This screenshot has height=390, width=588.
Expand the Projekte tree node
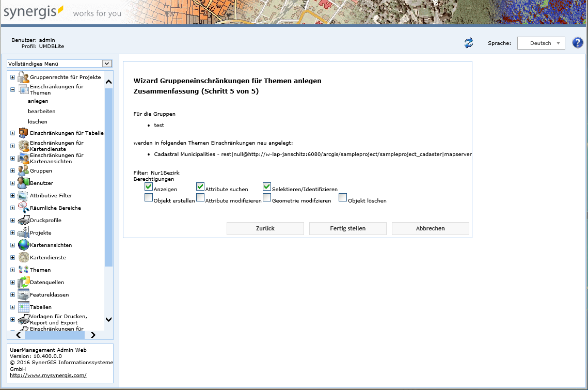(x=12, y=233)
